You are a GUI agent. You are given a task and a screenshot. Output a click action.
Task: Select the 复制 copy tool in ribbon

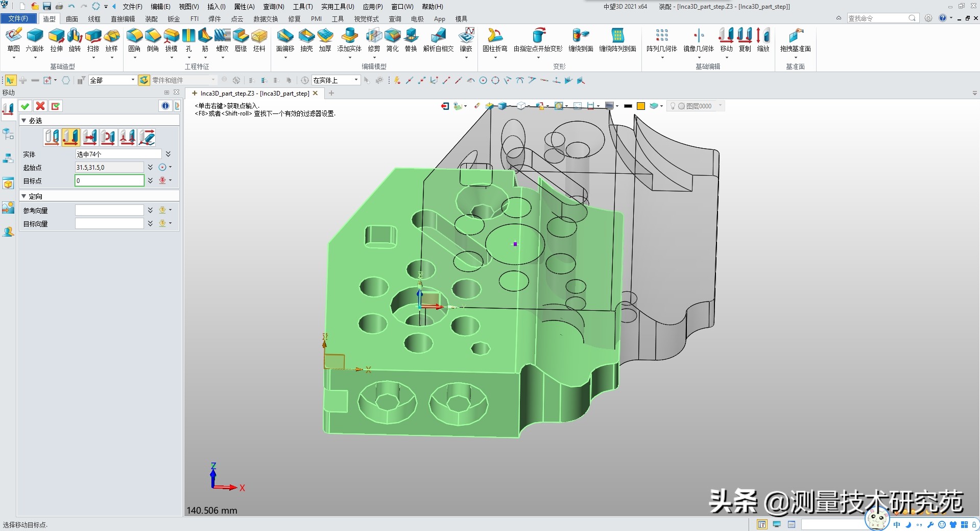point(745,40)
